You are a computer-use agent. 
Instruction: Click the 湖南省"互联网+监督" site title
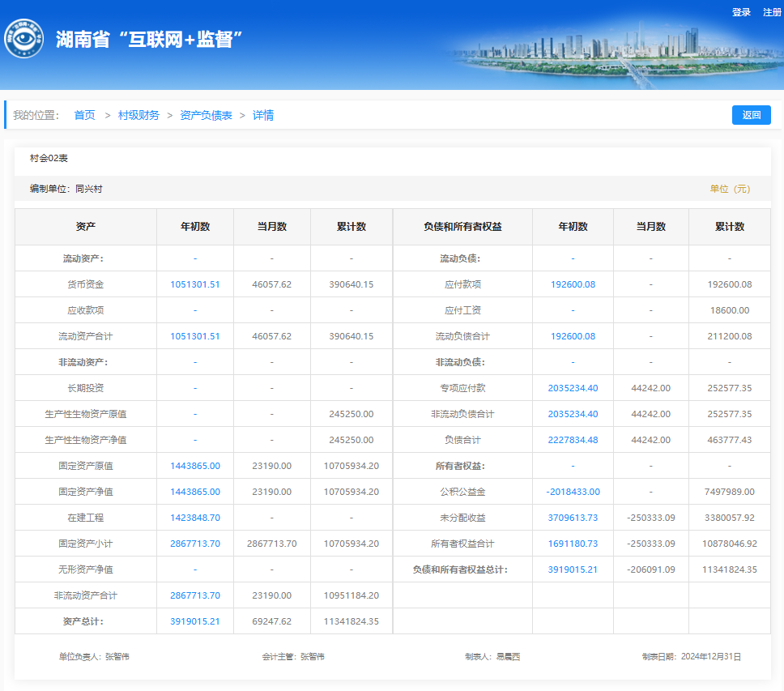[149, 40]
